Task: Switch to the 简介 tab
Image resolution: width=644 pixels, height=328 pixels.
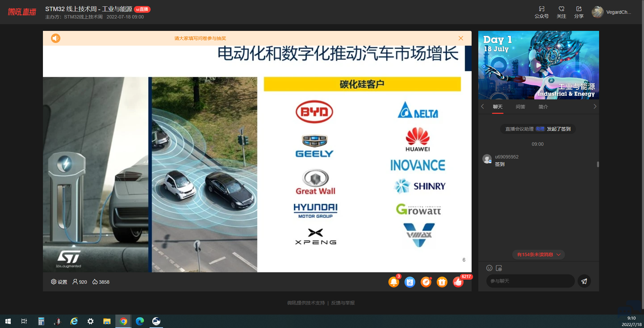Action: pos(543,107)
